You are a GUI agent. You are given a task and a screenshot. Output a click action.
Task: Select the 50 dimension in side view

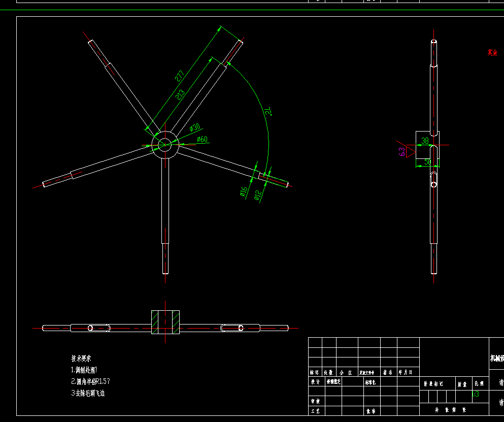click(428, 162)
